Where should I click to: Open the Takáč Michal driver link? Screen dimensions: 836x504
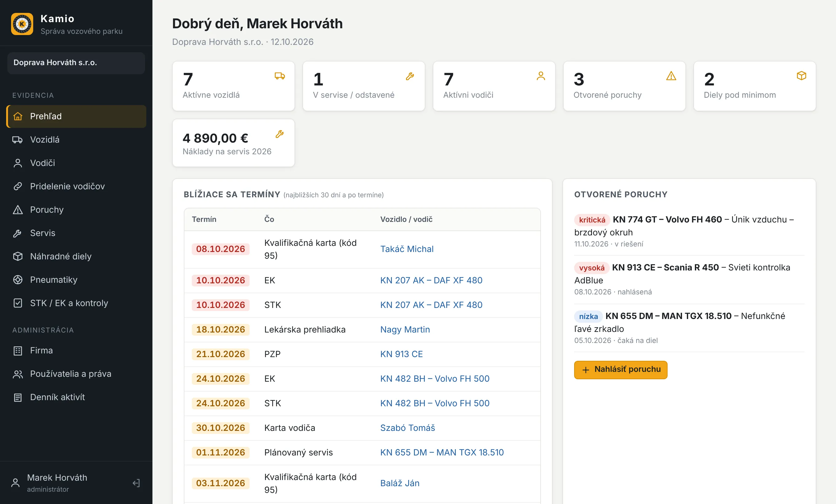(x=407, y=249)
